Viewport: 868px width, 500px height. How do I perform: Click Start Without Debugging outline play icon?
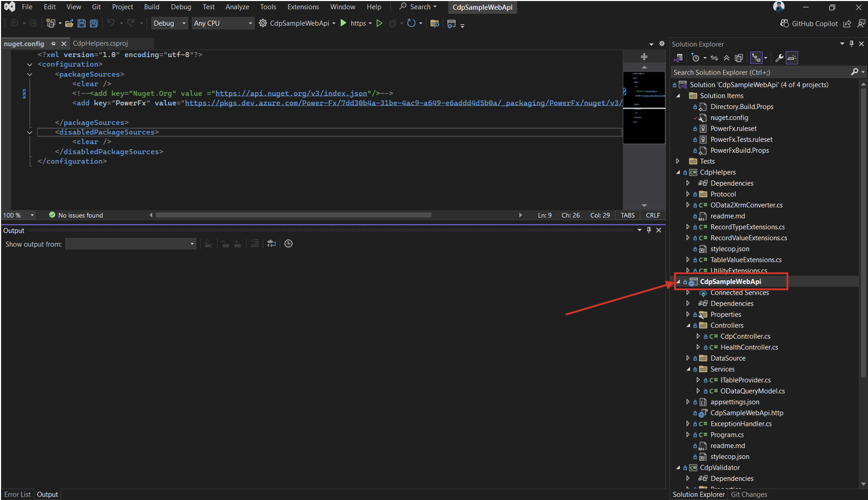pos(379,23)
